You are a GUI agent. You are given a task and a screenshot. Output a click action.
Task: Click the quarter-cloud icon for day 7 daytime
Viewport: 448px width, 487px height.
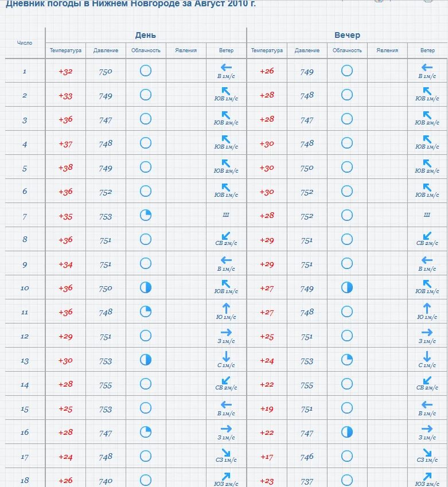146,215
